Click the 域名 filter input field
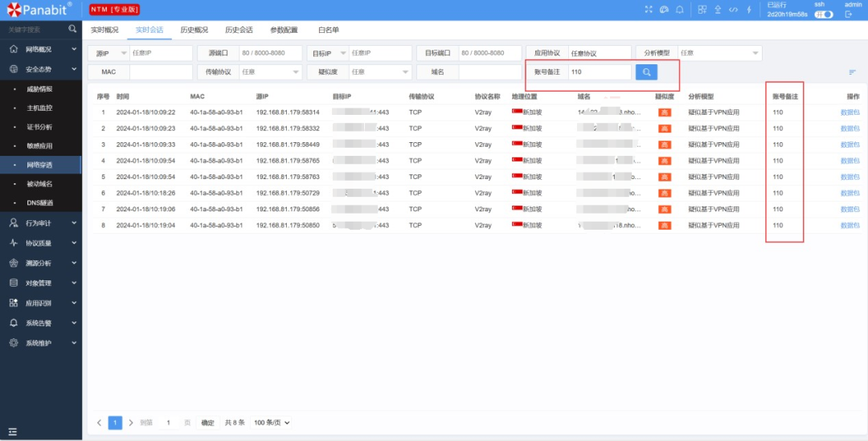The width and height of the screenshot is (868, 441). tap(490, 72)
